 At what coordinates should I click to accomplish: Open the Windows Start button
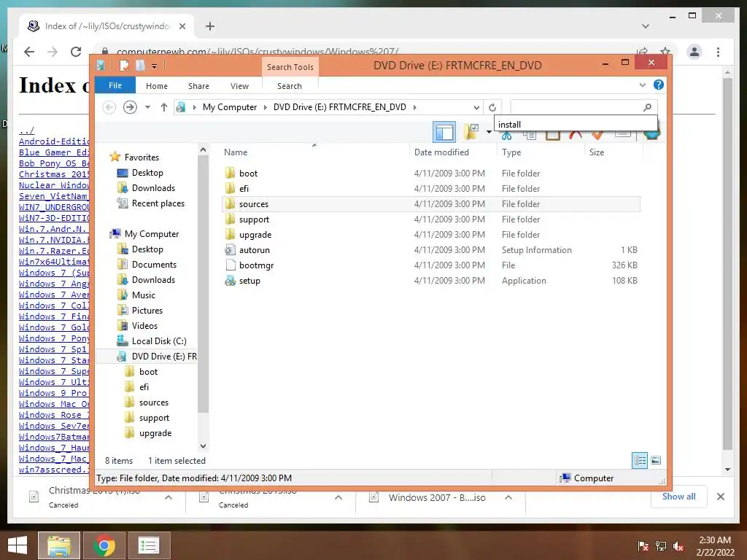pos(18,545)
